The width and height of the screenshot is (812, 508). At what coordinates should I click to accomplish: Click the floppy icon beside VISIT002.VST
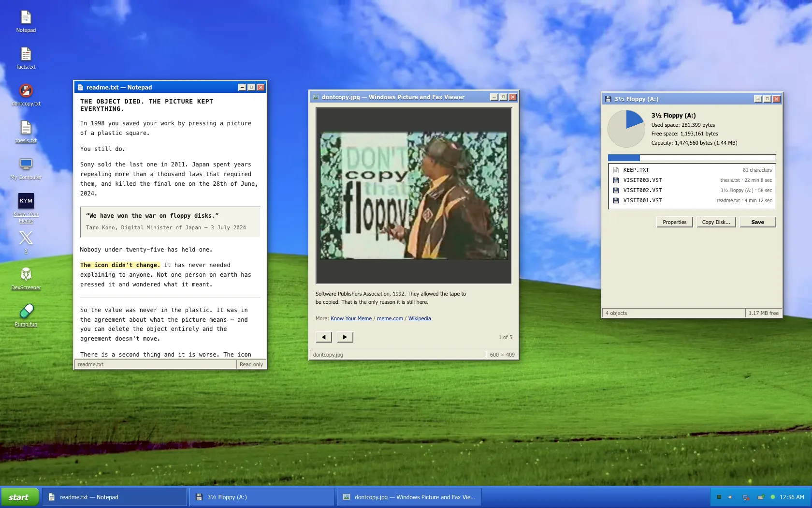click(616, 191)
